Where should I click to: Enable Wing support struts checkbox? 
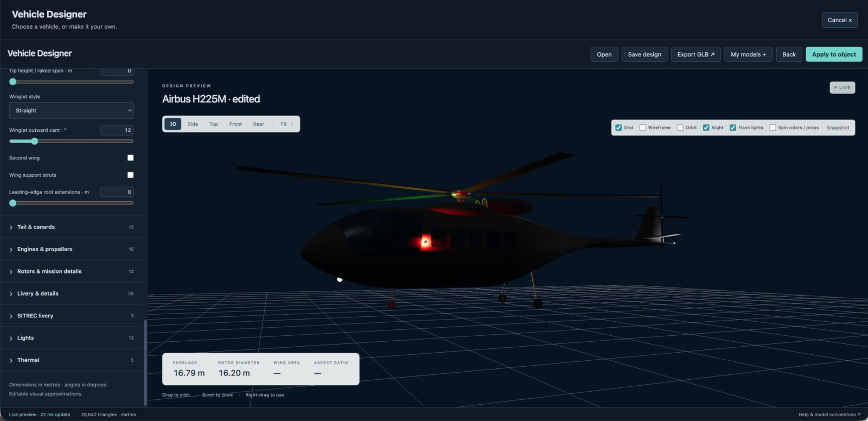click(x=130, y=175)
